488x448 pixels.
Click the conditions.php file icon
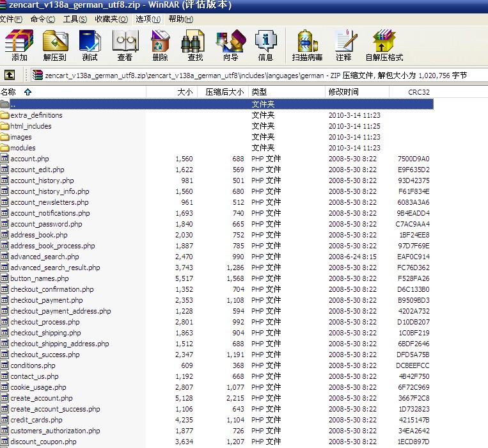point(4,365)
